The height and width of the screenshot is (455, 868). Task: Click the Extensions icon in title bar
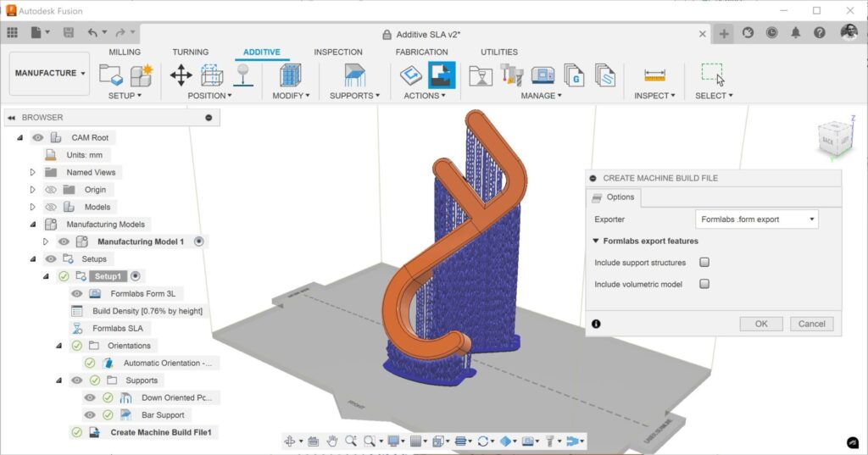click(748, 33)
